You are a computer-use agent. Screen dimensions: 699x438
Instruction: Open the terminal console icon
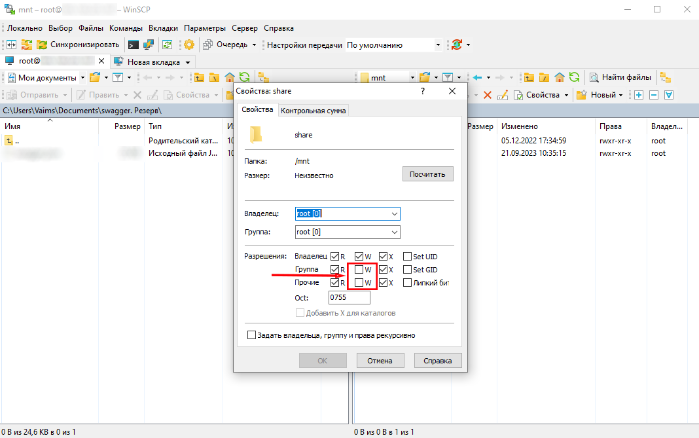pos(133,45)
